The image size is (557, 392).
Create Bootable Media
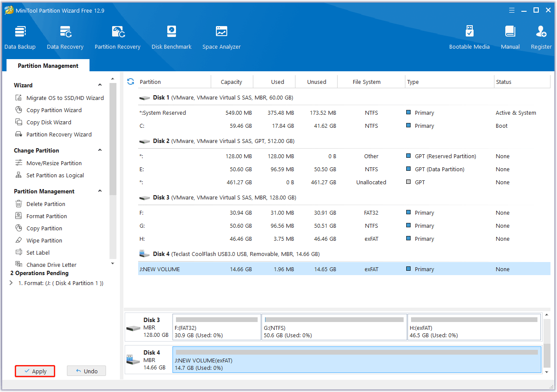point(469,38)
